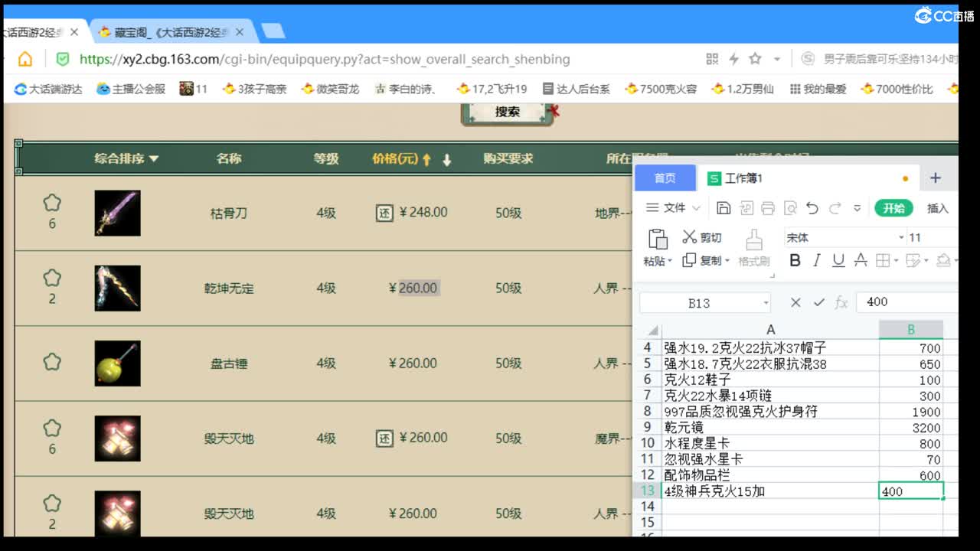Open the 插入 ribbon tab

(938, 208)
